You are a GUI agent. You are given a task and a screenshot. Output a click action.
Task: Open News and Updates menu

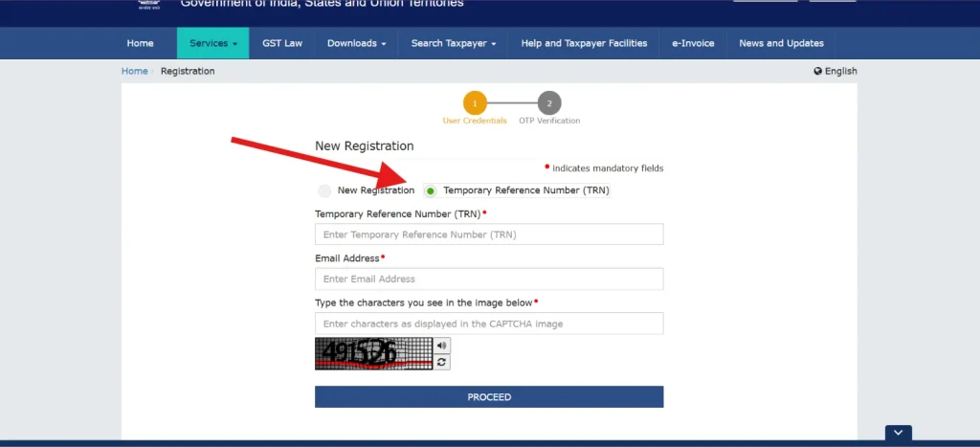pos(781,43)
